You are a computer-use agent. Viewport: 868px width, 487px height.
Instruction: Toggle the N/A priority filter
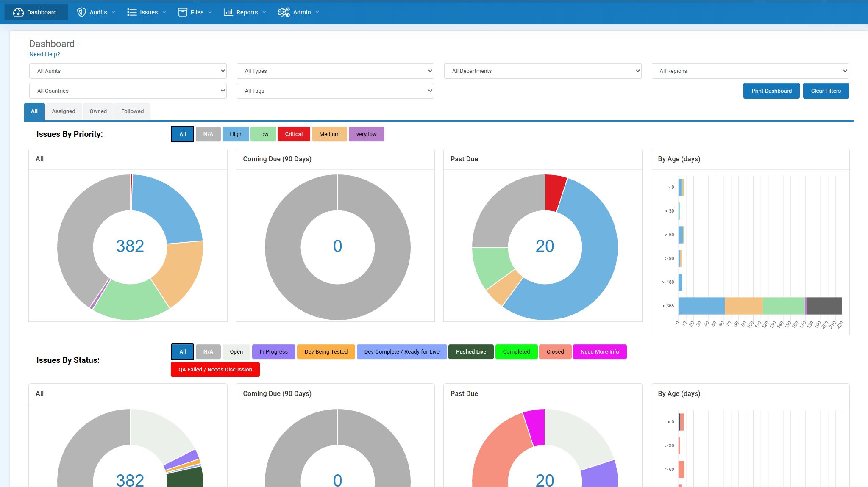point(208,134)
